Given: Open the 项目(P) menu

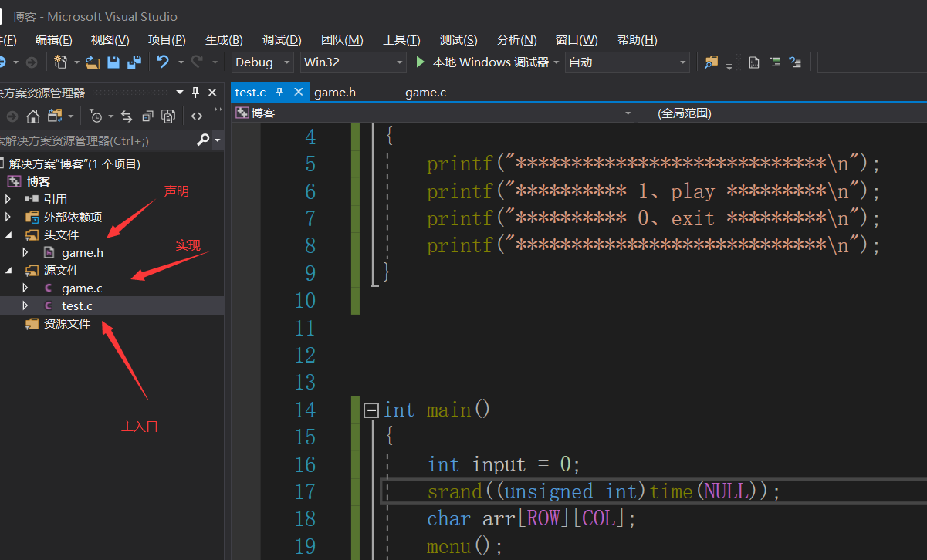Looking at the screenshot, I should click(167, 40).
